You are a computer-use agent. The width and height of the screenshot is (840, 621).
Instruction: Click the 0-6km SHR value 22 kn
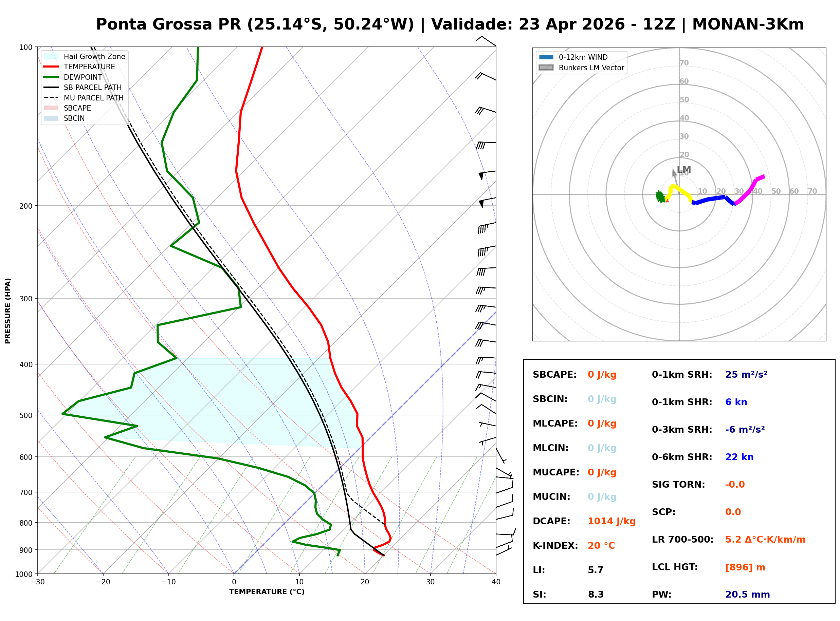739,457
